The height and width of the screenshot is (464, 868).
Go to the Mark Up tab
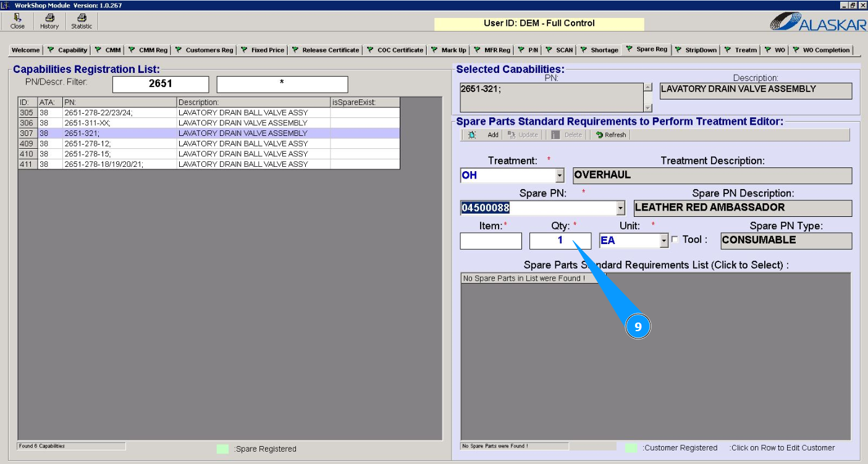click(448, 50)
